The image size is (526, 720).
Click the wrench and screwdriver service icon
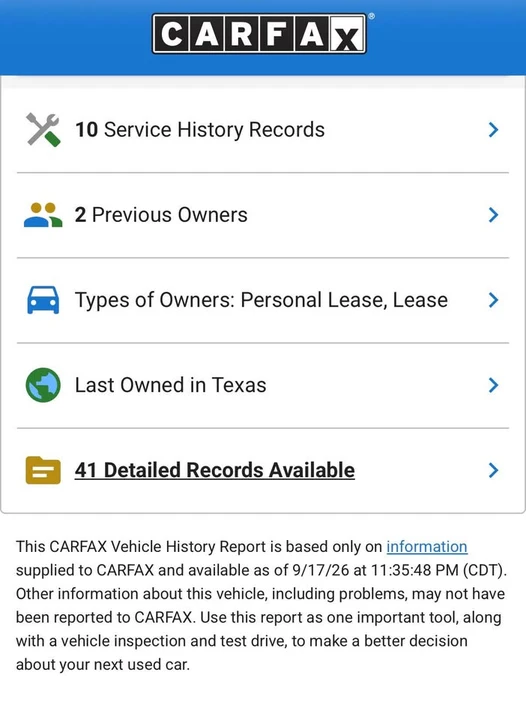pyautogui.click(x=43, y=130)
